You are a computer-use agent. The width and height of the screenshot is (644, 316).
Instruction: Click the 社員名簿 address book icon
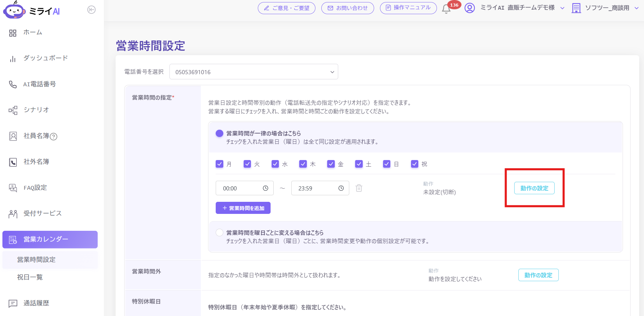point(13,136)
